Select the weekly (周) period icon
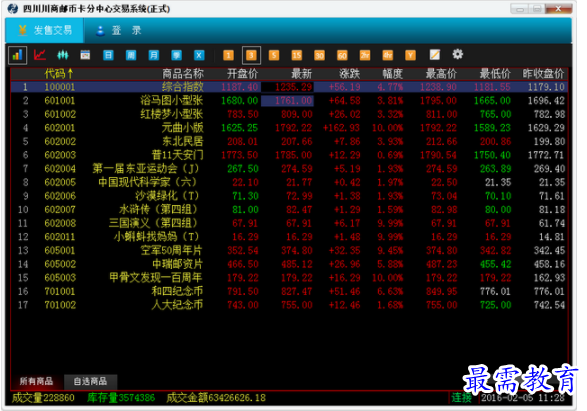Screen dimensions: 587x411 131,55
